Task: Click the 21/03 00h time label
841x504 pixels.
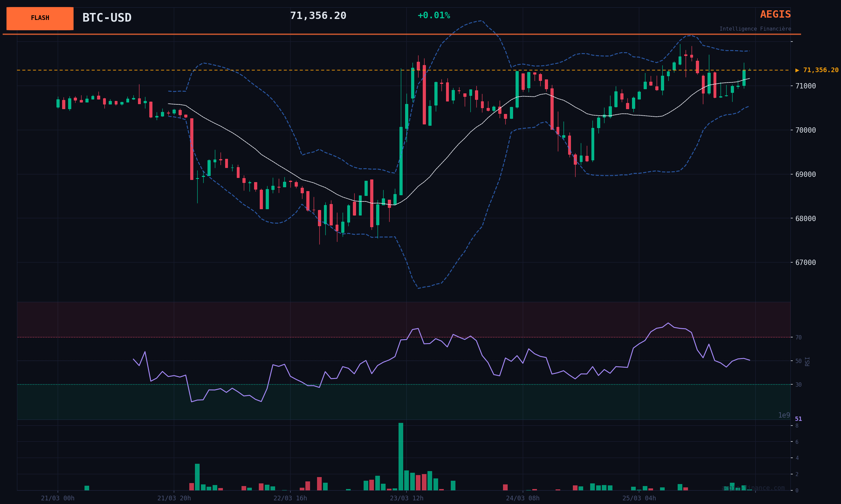Action: [x=58, y=498]
